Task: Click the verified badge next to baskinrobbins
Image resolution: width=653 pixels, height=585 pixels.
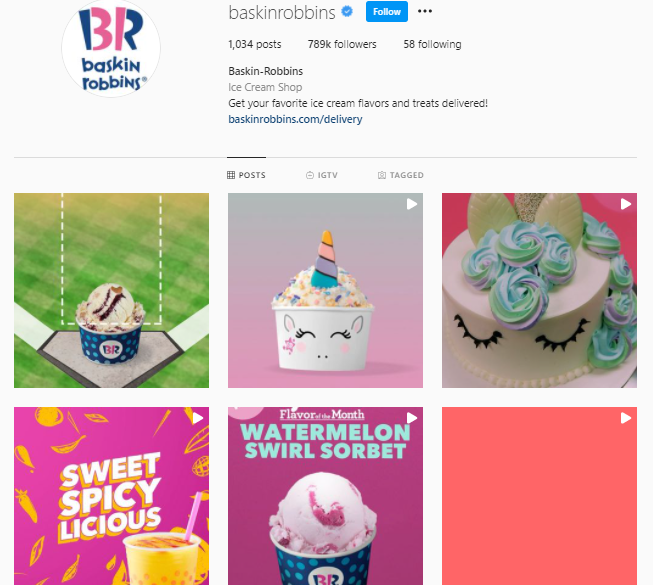Action: [x=347, y=12]
